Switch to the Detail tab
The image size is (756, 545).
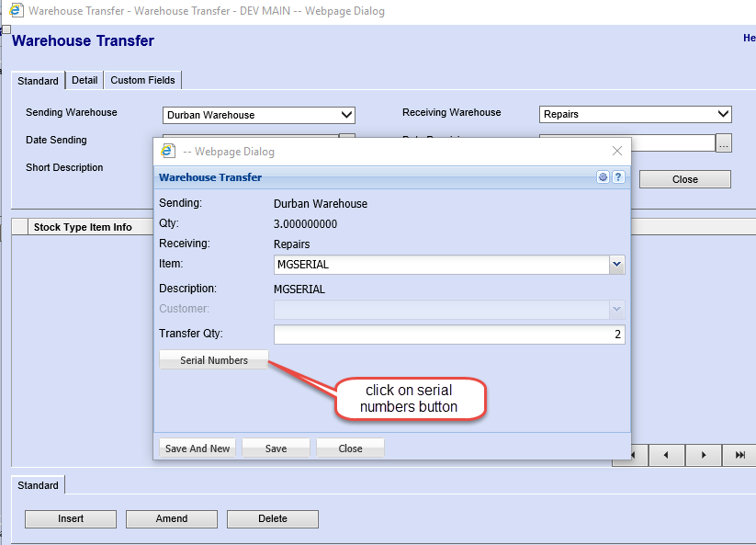(x=85, y=81)
